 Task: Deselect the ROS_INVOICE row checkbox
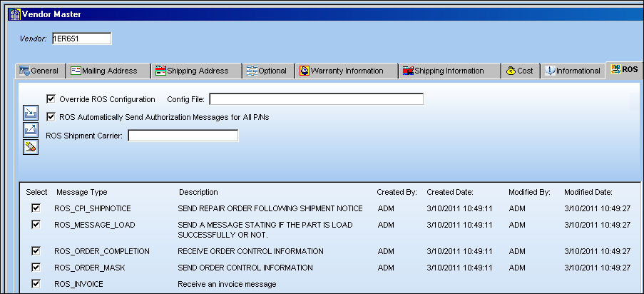[x=36, y=283]
